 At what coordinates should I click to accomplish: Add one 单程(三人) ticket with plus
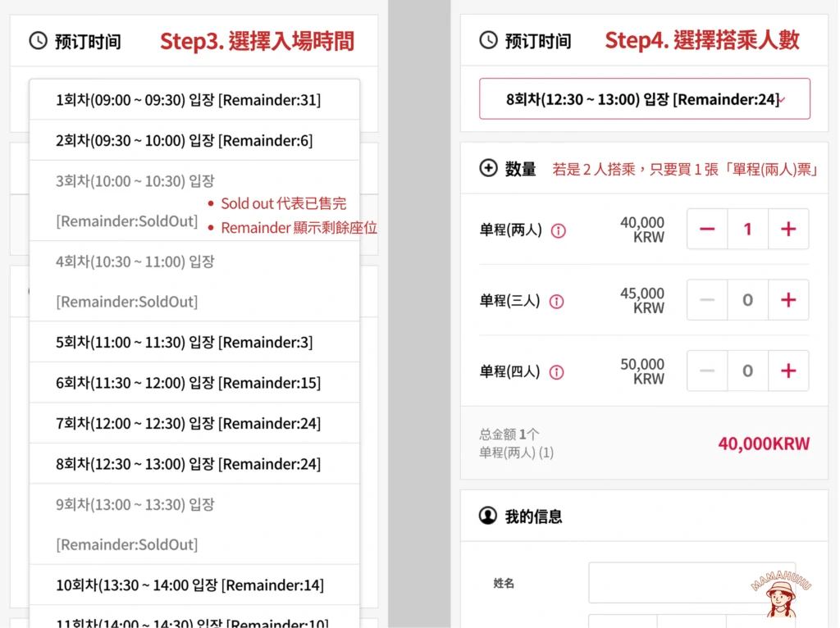pos(788,300)
